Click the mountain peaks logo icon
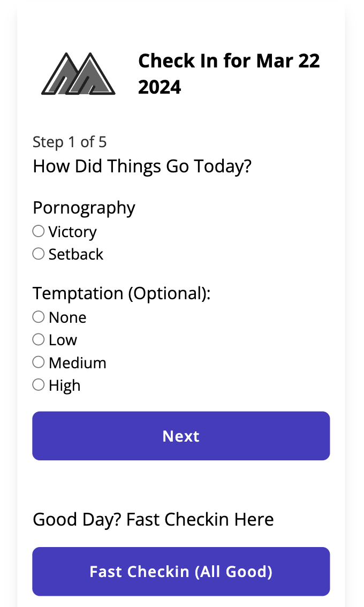The image size is (364, 607). click(78, 73)
